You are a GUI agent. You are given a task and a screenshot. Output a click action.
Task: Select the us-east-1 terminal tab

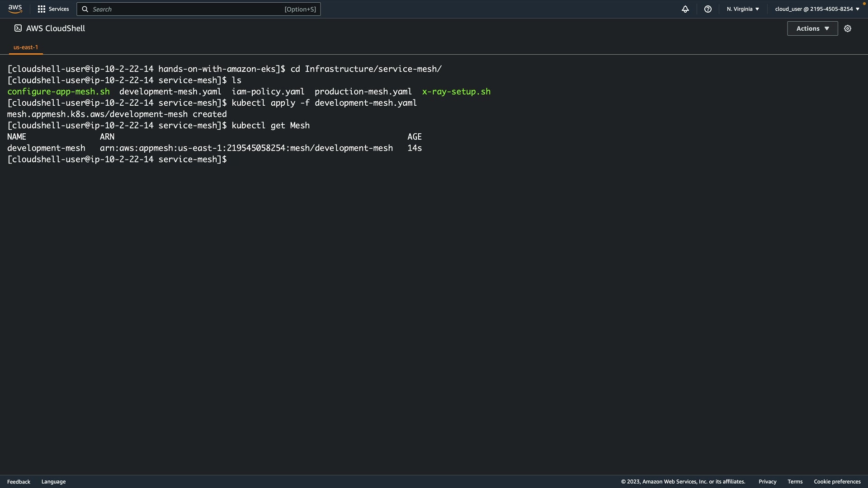pyautogui.click(x=26, y=47)
